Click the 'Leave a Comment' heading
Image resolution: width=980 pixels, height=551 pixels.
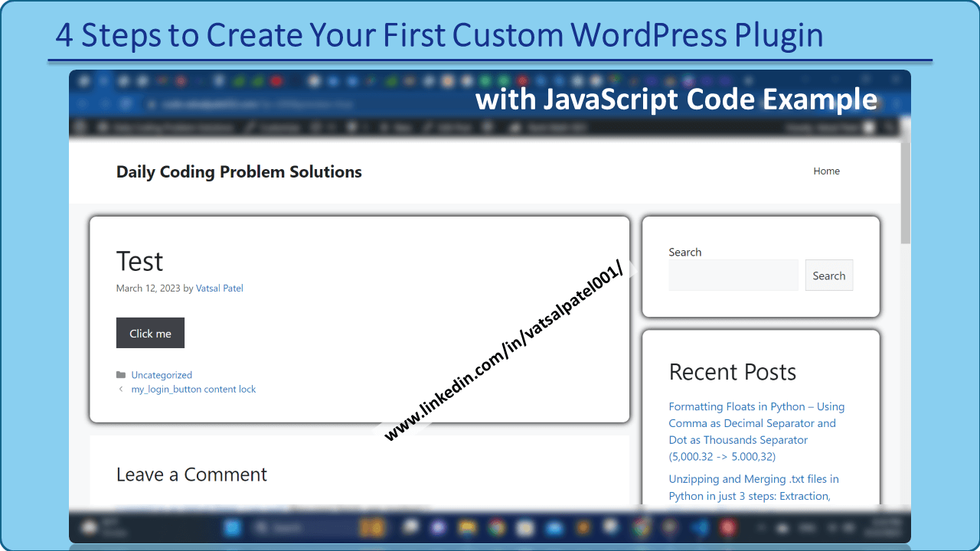coord(191,474)
